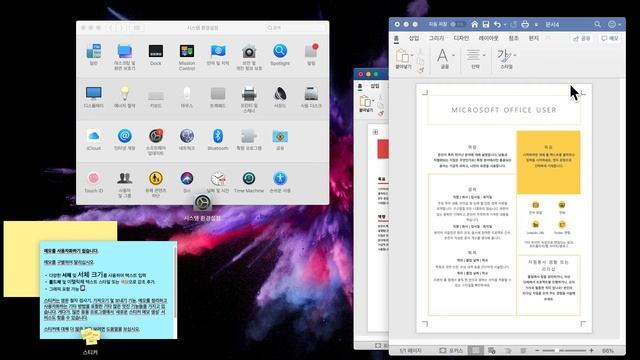Undo last action in Word
The width and height of the screenshot is (640, 360).
[497, 24]
